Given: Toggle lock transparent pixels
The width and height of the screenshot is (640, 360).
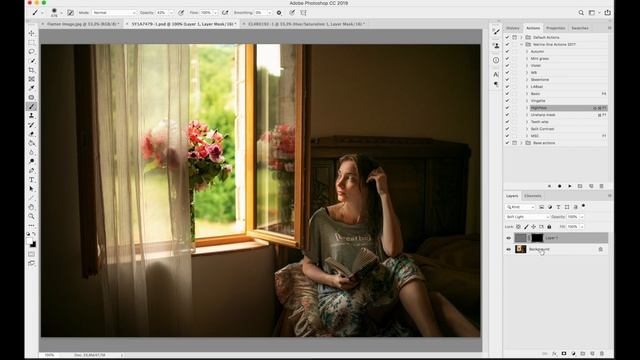Looking at the screenshot, I should [518, 227].
